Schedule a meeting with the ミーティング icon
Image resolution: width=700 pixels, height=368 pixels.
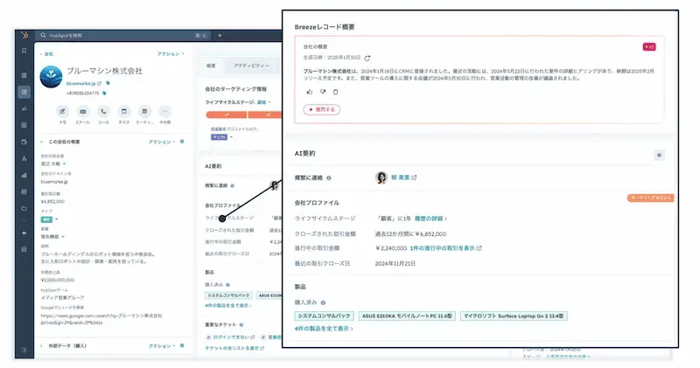tap(145, 111)
